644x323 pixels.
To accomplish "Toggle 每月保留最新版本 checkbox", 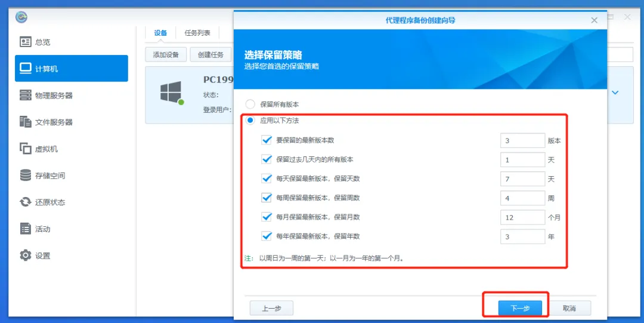I will (x=267, y=217).
